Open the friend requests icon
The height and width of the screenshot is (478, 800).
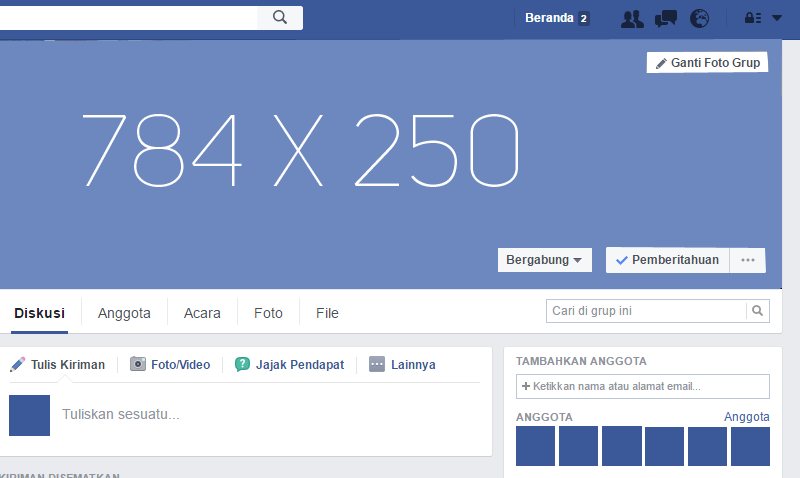pyautogui.click(x=632, y=18)
